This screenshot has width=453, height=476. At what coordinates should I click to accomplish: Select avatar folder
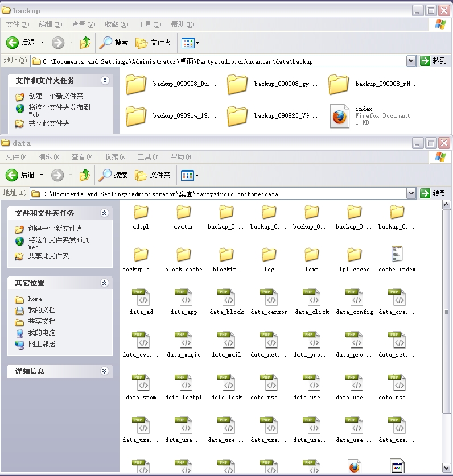point(183,217)
